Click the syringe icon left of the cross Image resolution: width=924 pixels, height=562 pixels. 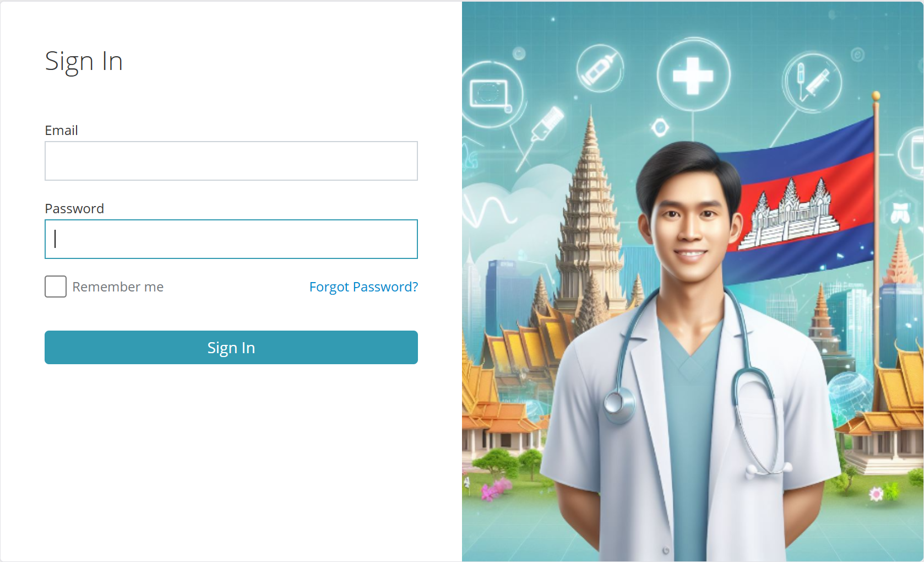click(600, 69)
